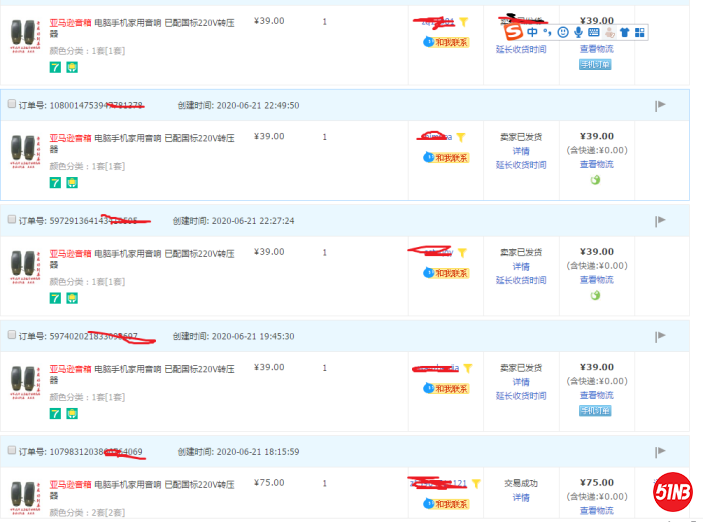Click the yellow filter icon in the 19:45:30 order
Screen dimensions: 703x522
(467, 369)
